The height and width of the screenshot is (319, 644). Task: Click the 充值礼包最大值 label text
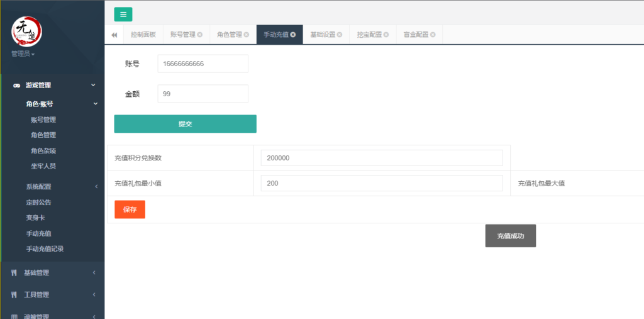coord(541,183)
